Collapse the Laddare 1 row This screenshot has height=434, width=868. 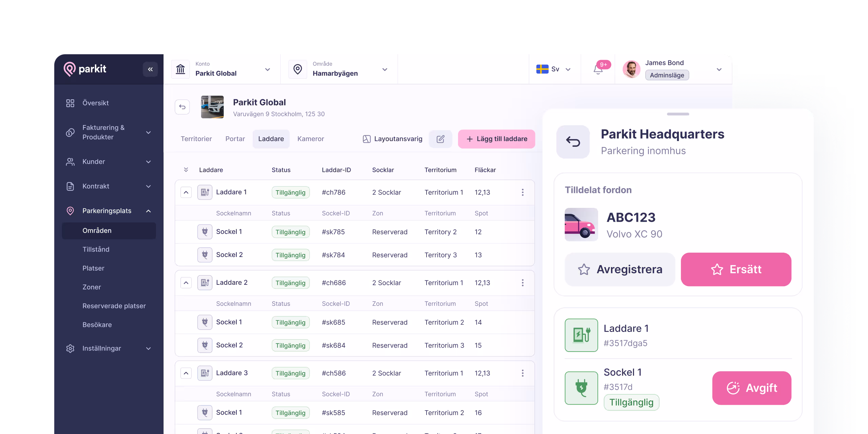[186, 192]
